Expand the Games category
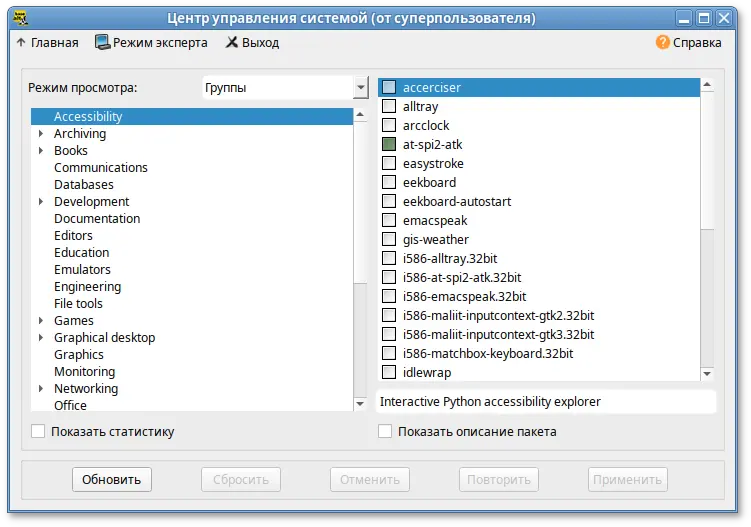Viewport: 751px width, 527px height. coord(41,321)
